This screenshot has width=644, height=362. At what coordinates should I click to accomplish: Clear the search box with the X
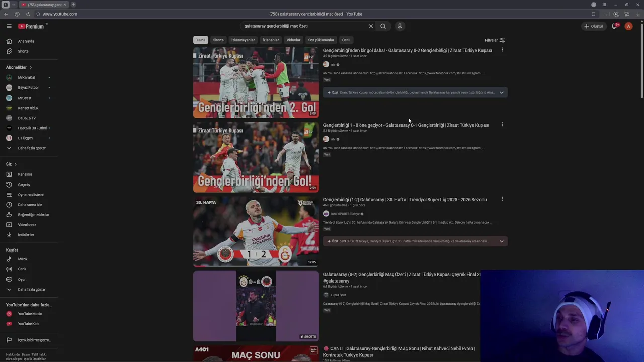click(x=371, y=26)
